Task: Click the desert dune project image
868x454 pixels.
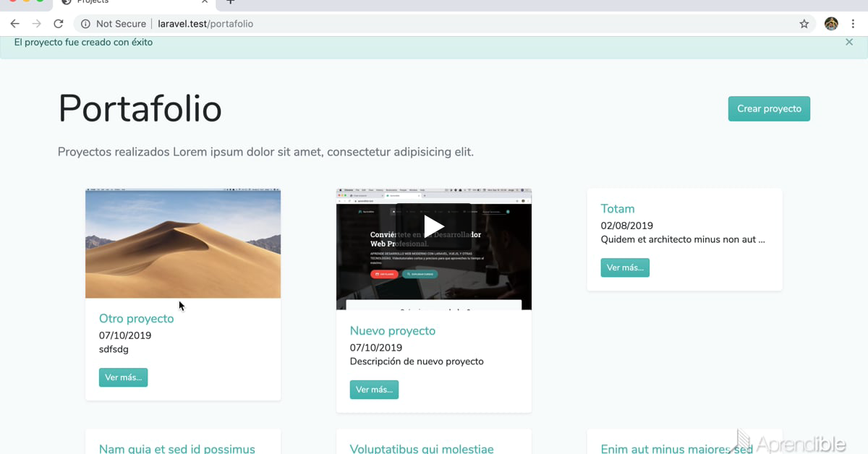Action: tap(183, 244)
